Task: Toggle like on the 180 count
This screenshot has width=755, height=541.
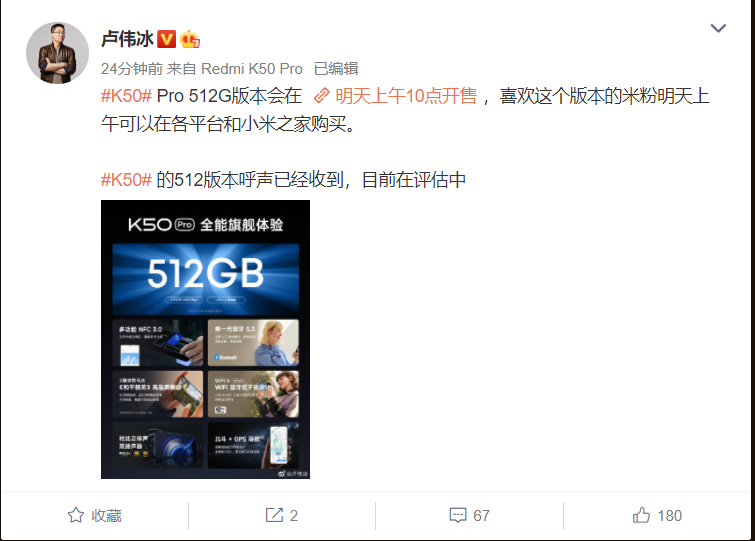Action: click(x=669, y=515)
